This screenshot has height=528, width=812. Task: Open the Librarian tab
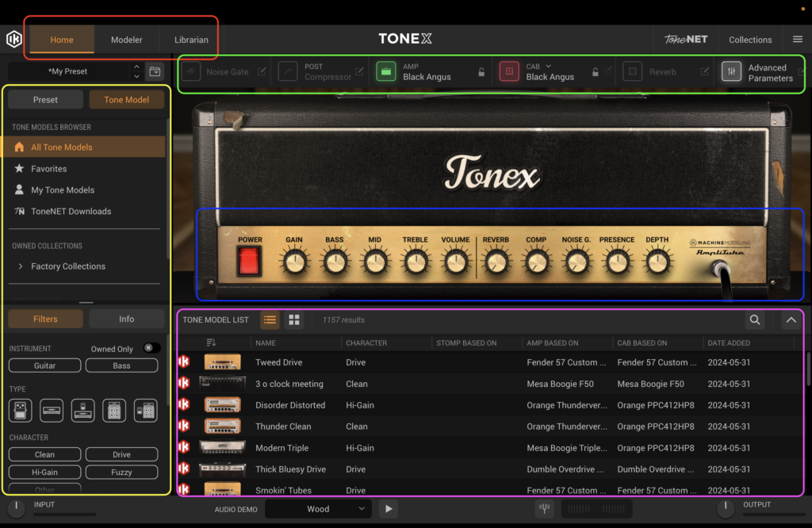tap(191, 40)
